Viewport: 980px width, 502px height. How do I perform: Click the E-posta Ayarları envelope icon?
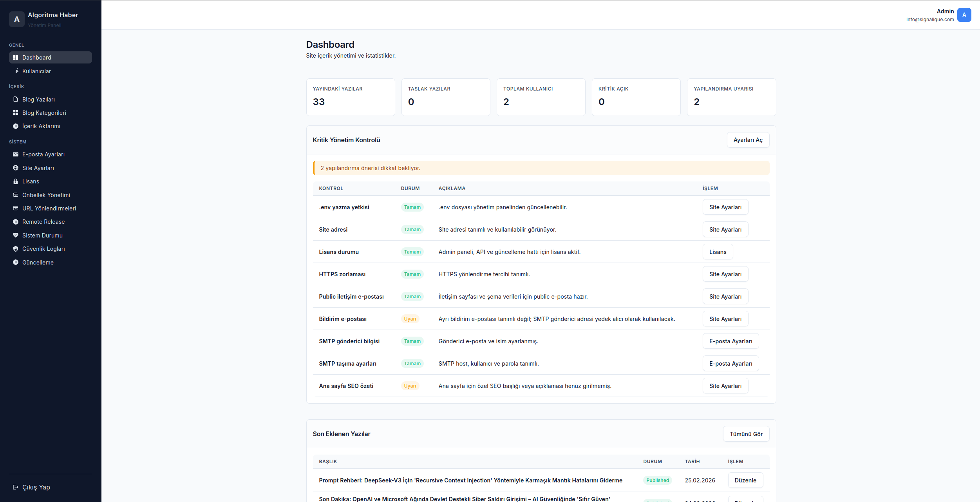16,154
